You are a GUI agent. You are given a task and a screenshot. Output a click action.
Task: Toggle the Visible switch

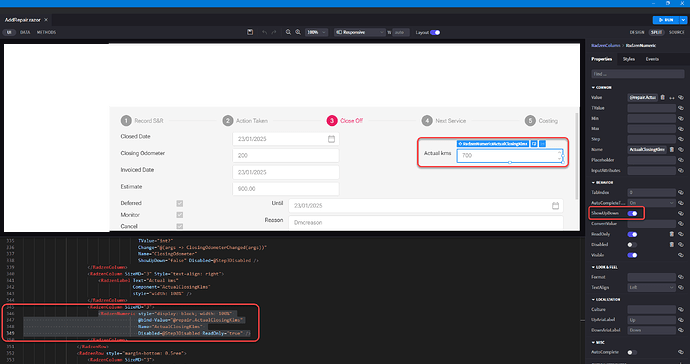tap(632, 255)
